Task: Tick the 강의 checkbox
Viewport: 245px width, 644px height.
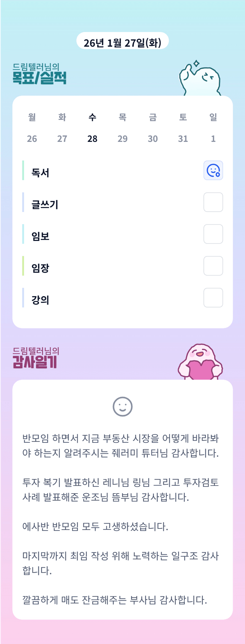Action: point(213,298)
